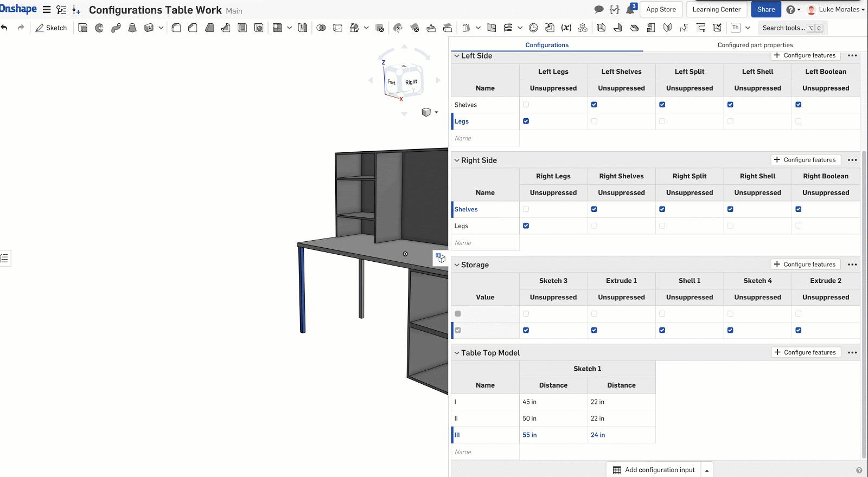Collapse the Left Side configuration section
The height and width of the screenshot is (477, 868).
click(x=457, y=56)
